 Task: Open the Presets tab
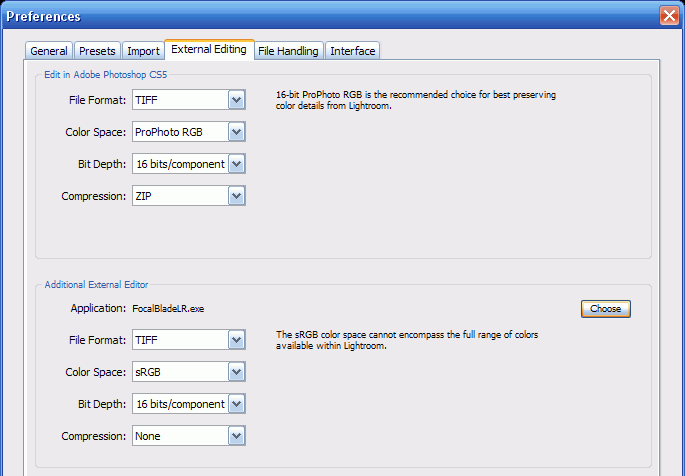click(x=97, y=51)
